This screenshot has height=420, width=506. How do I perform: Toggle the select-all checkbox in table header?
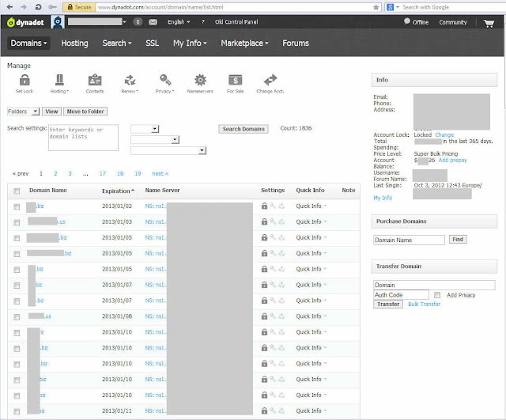click(x=17, y=191)
